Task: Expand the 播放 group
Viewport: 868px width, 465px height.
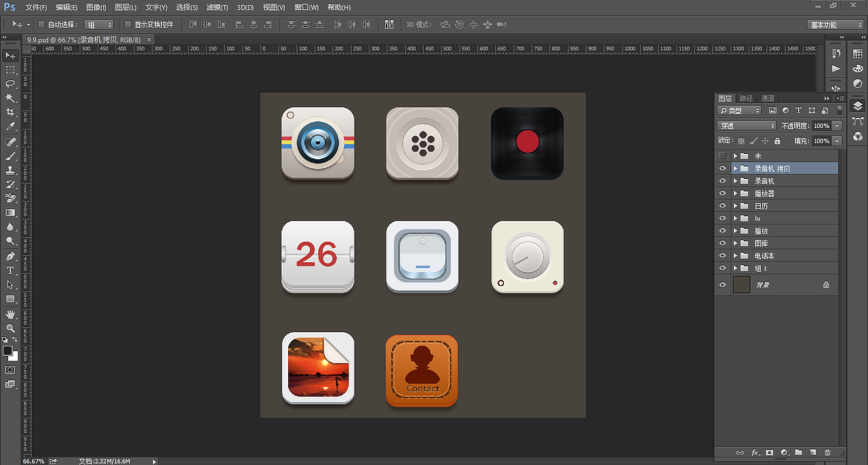Action: (735, 230)
